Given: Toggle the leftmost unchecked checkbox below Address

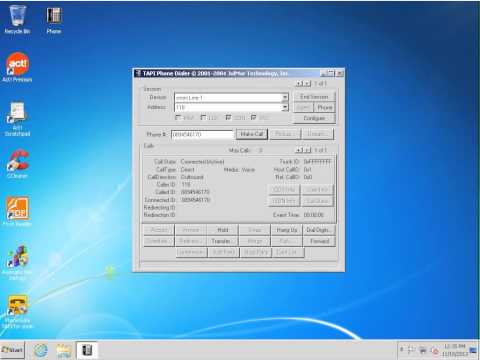Looking at the screenshot, I should [178, 117].
